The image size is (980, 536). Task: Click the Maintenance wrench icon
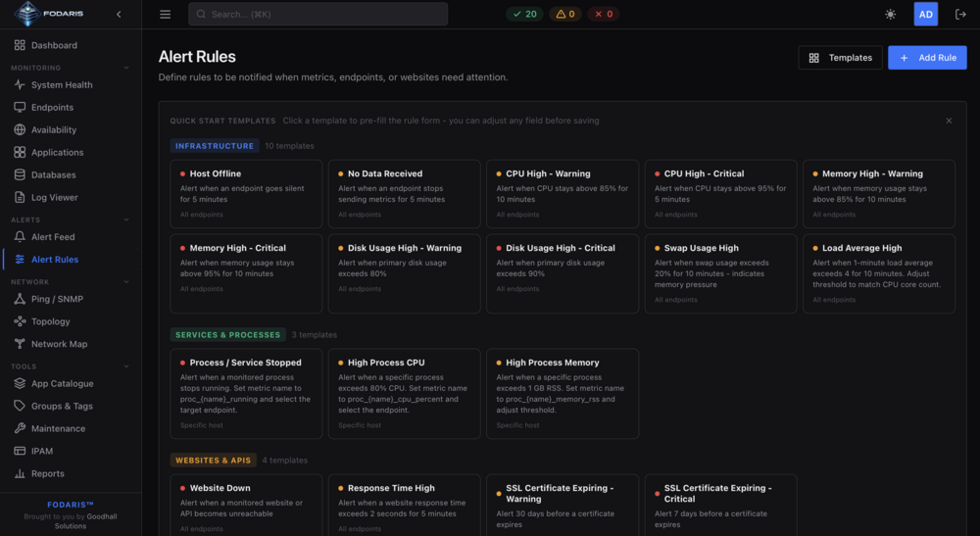tap(20, 428)
